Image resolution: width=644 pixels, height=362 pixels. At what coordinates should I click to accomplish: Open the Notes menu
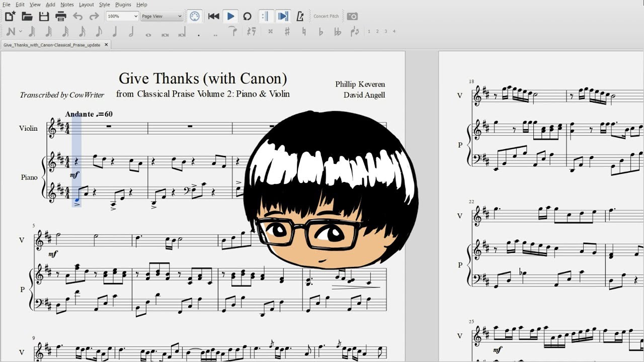(67, 5)
